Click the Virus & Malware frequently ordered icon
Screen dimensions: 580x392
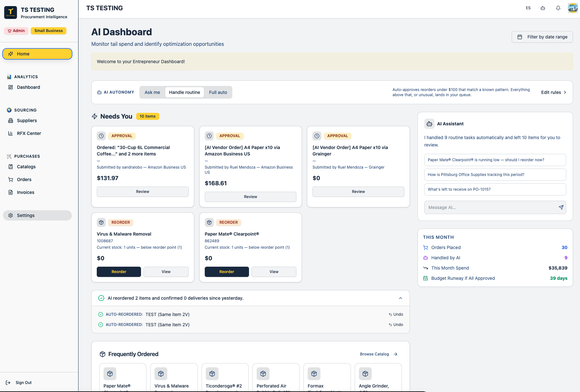click(x=161, y=374)
